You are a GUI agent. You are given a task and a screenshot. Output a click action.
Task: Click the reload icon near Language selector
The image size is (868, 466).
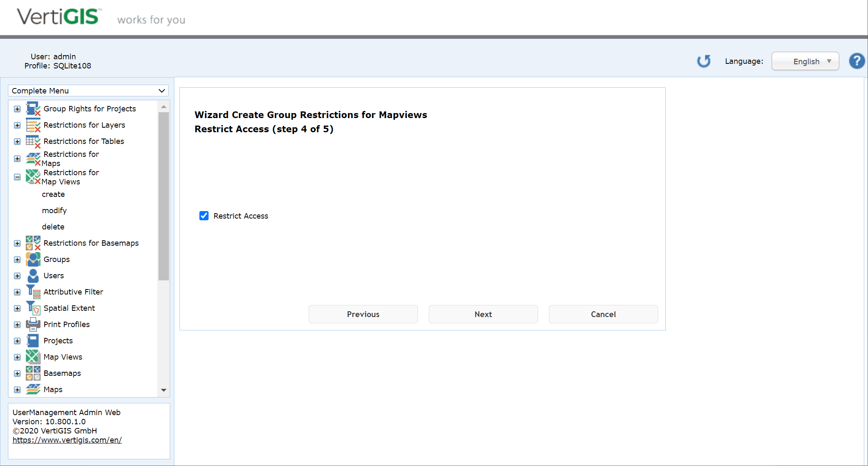(704, 61)
